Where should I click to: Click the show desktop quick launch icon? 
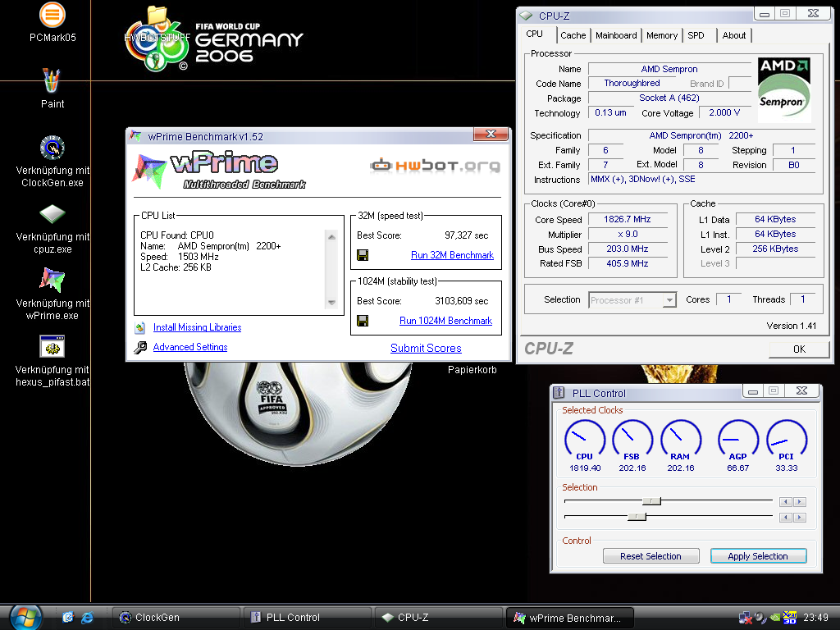point(67,618)
